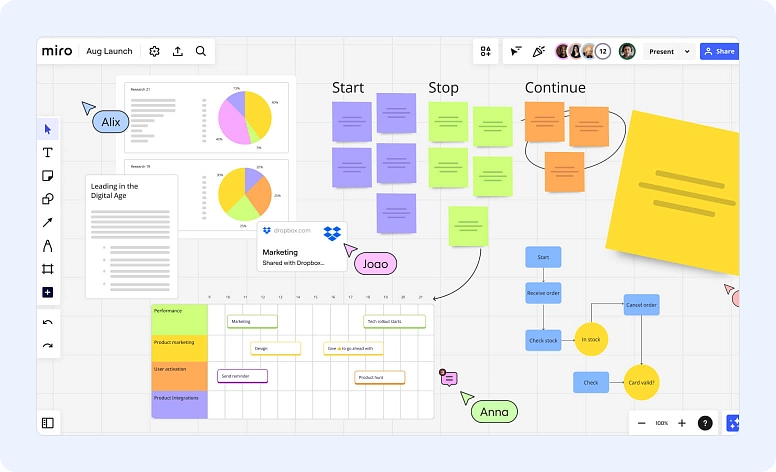Screen dimensions: 776x472
Task: Select the In stock yellow circle
Action: click(x=591, y=339)
